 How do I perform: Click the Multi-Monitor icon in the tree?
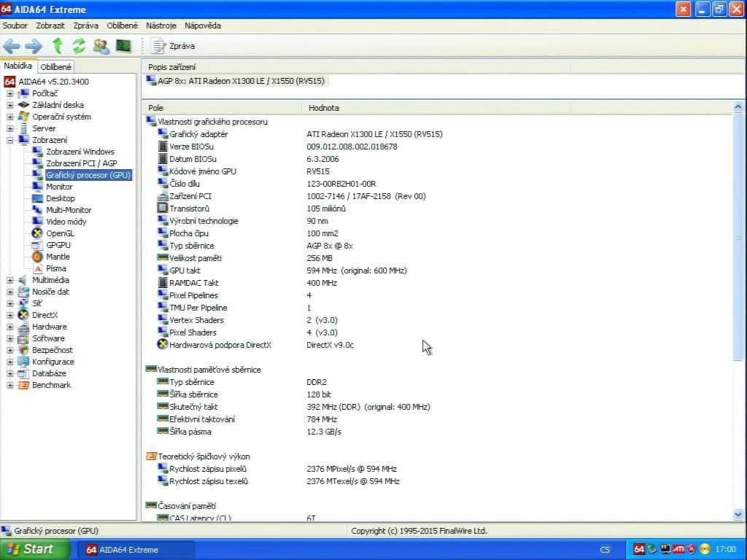coord(37,210)
